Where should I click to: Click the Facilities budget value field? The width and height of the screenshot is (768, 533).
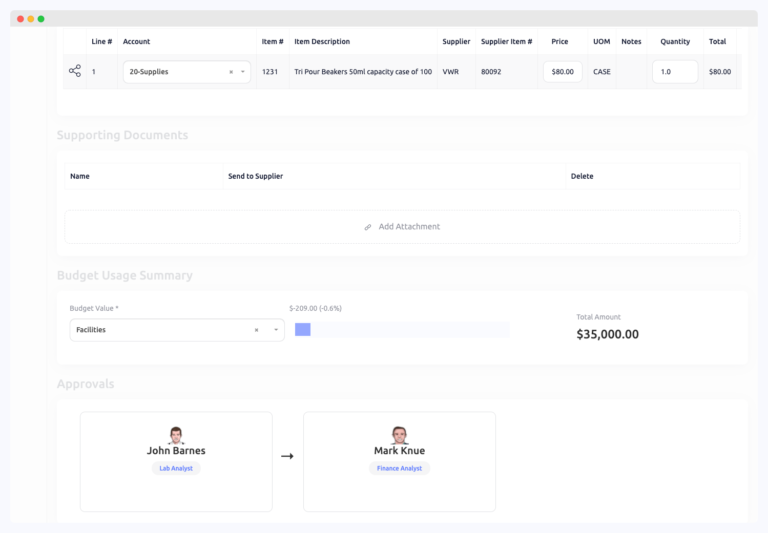177,330
